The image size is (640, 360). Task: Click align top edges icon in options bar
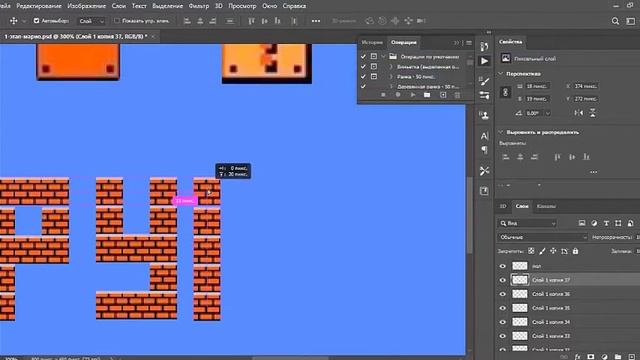coord(251,21)
